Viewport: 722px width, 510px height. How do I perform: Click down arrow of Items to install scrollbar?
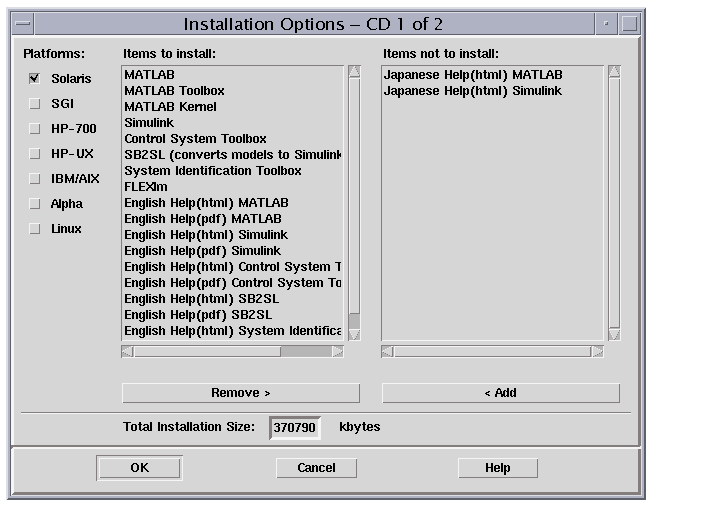(x=354, y=334)
